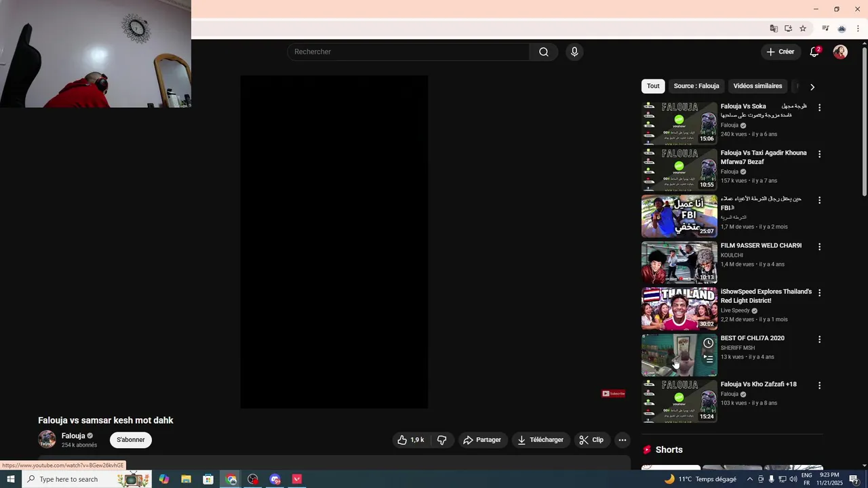Click the Live Speedy channel name
The height and width of the screenshot is (488, 868).
click(734, 310)
